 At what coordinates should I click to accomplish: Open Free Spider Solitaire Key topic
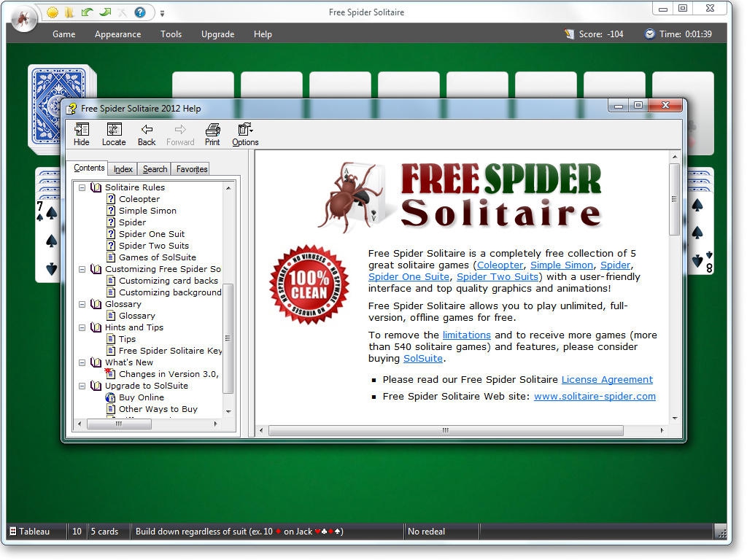click(x=170, y=351)
